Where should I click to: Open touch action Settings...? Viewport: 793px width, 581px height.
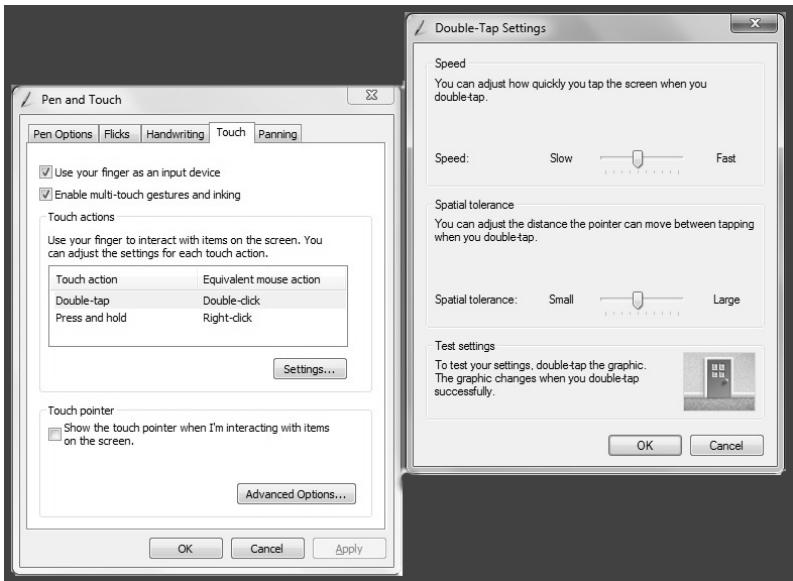point(310,369)
